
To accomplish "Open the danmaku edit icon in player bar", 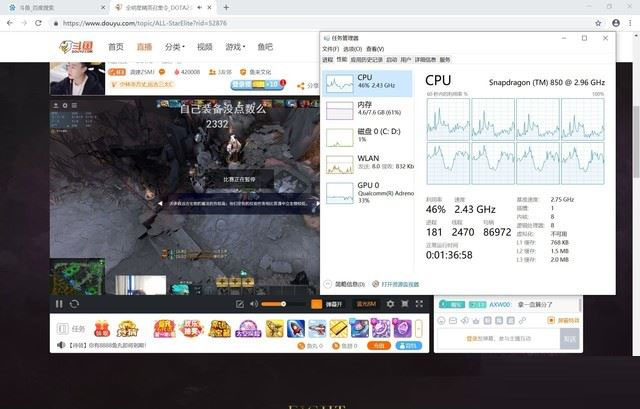I will pos(240,304).
